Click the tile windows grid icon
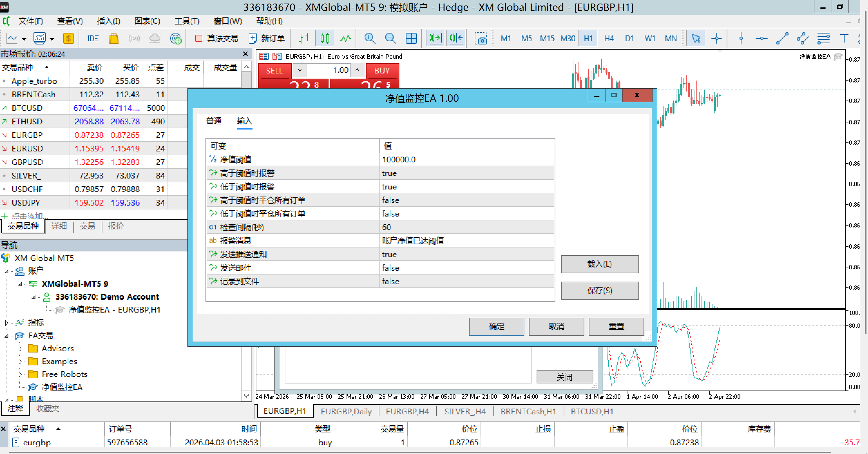The height and width of the screenshot is (454, 868). pyautogui.click(x=411, y=38)
